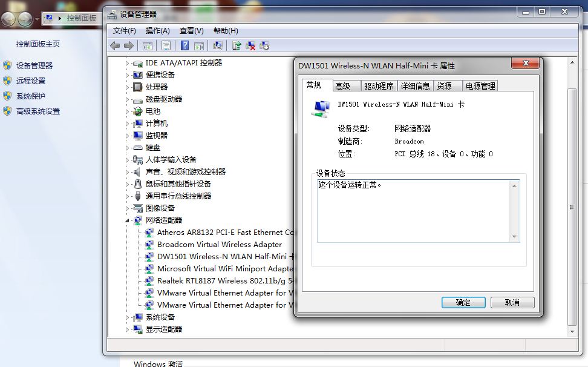Expand the 计算机 tree node
Viewport: 588px width, 367px height.
click(127, 124)
